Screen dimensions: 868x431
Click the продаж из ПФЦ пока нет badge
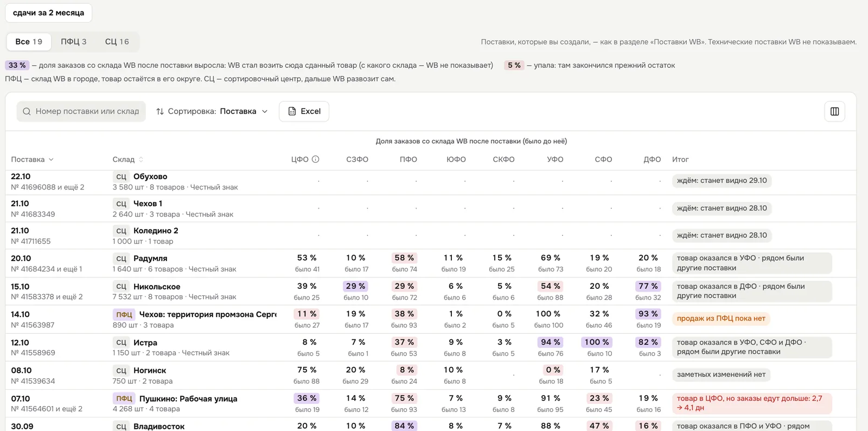tap(721, 319)
